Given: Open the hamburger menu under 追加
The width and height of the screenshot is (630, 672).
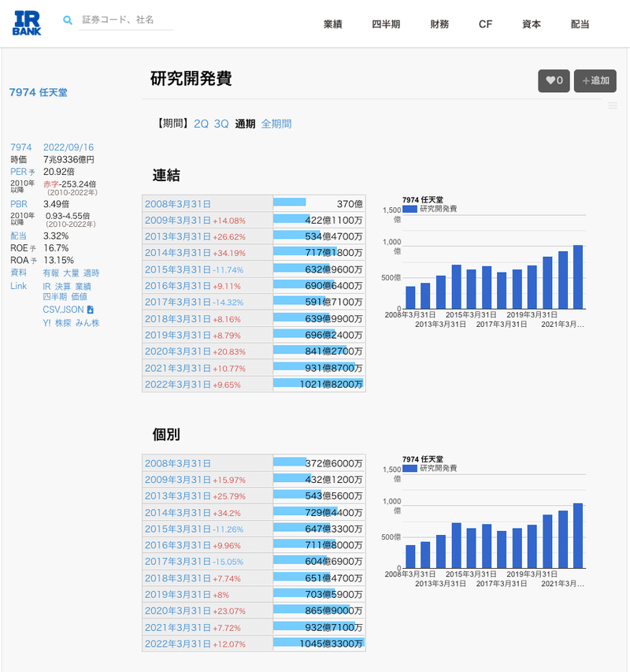Looking at the screenshot, I should click(613, 106).
